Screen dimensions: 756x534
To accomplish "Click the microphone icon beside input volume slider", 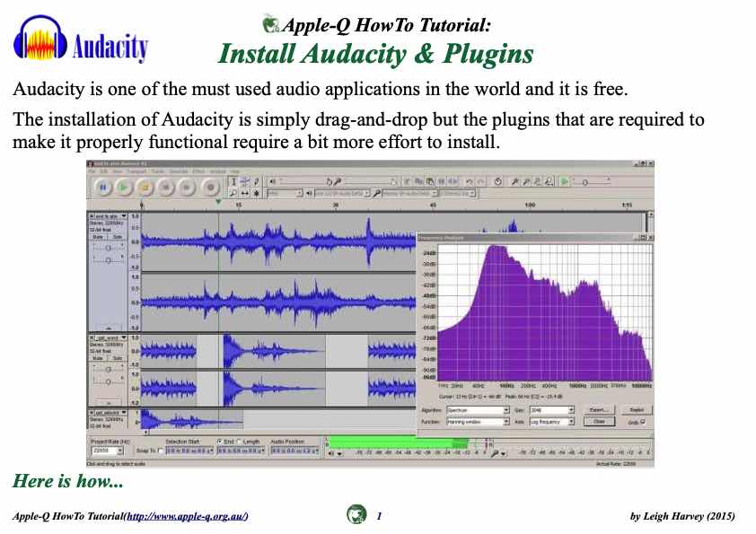I will [x=338, y=181].
